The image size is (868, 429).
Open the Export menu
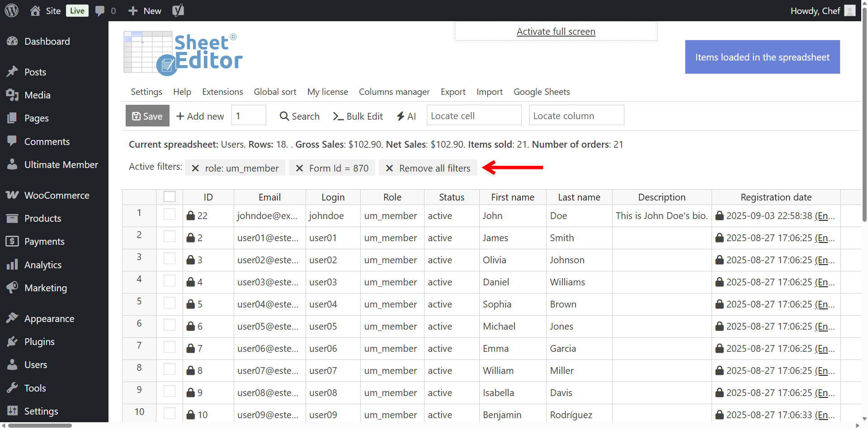[453, 92]
